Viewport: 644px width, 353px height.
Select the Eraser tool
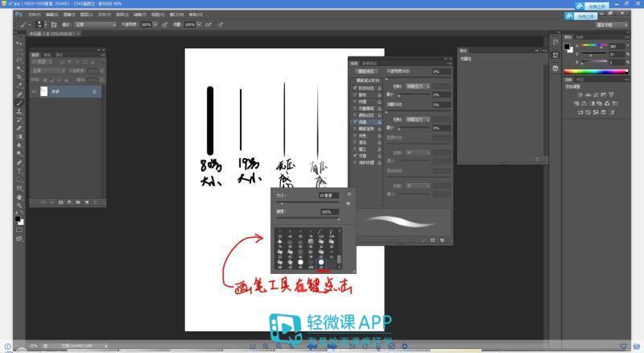tap(19, 128)
